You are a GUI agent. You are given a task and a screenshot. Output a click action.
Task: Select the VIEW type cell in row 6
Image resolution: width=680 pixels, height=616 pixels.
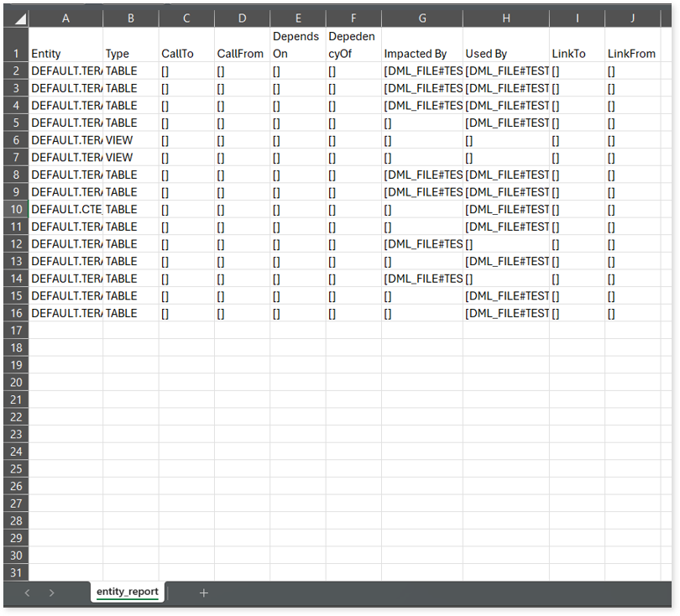[130, 140]
